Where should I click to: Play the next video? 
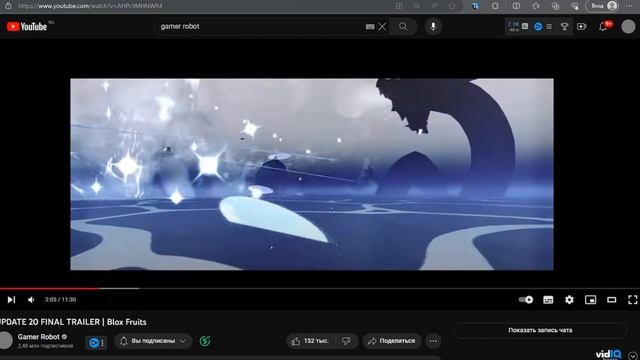click(x=11, y=300)
